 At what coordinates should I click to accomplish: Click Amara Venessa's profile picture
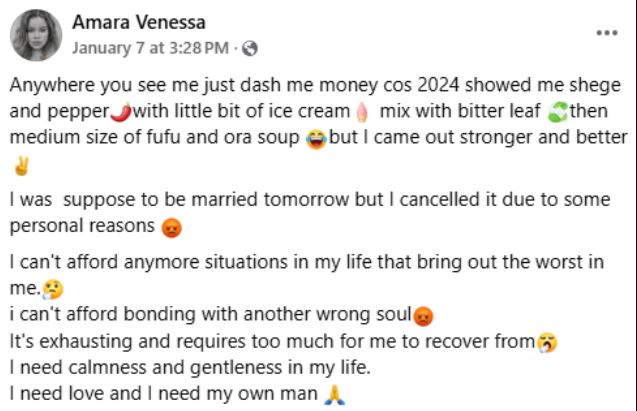38,35
